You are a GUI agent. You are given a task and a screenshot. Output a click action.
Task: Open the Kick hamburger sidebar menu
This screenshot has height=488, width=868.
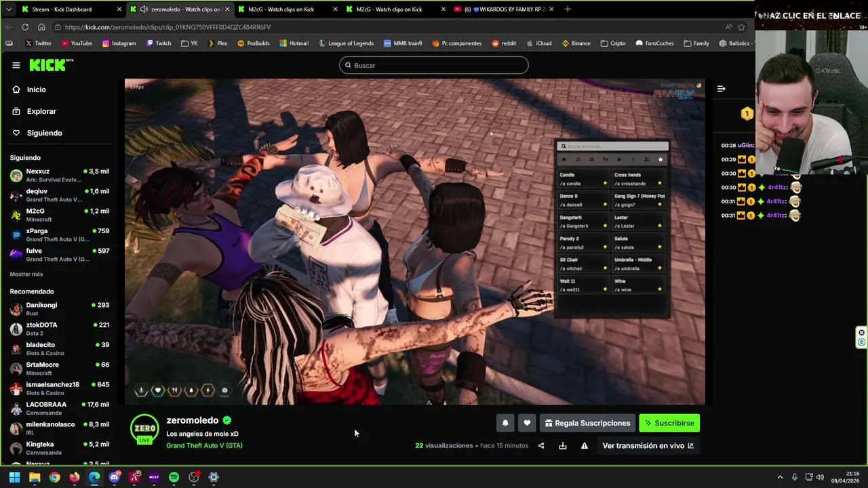click(16, 65)
